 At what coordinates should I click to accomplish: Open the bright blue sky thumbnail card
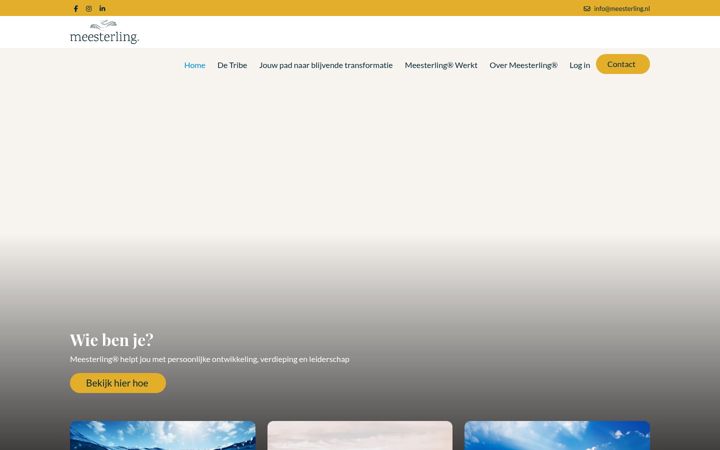pyautogui.click(x=557, y=435)
